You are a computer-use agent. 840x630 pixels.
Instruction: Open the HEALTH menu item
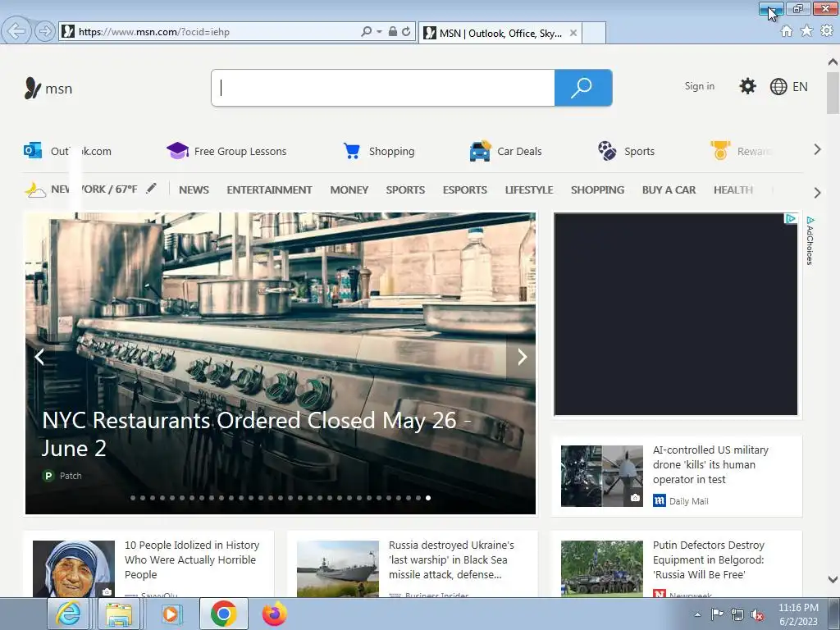tap(733, 189)
